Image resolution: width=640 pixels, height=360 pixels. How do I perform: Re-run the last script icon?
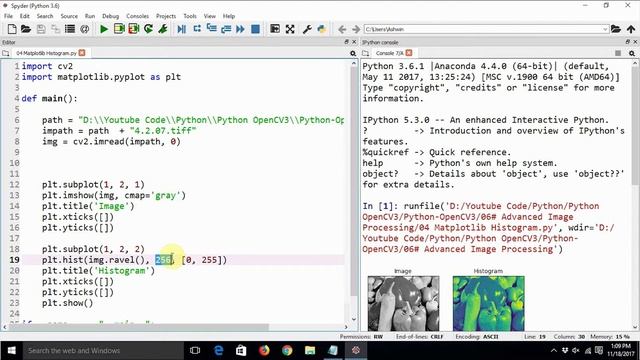pyautogui.click(x=148, y=29)
